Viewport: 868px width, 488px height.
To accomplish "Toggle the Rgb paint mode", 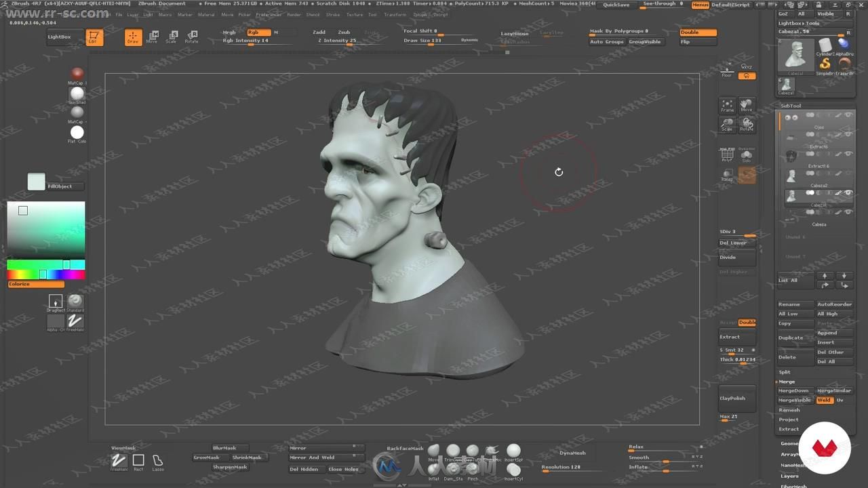I will (258, 32).
